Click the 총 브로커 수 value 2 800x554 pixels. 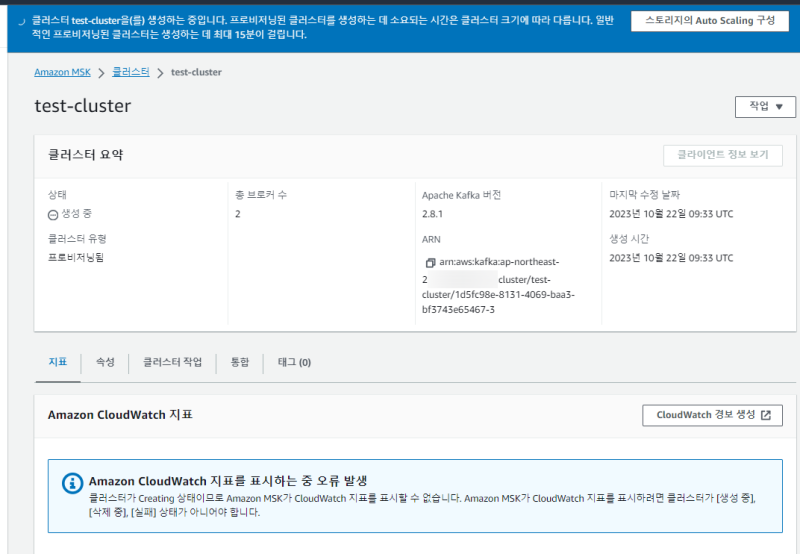pyautogui.click(x=238, y=214)
